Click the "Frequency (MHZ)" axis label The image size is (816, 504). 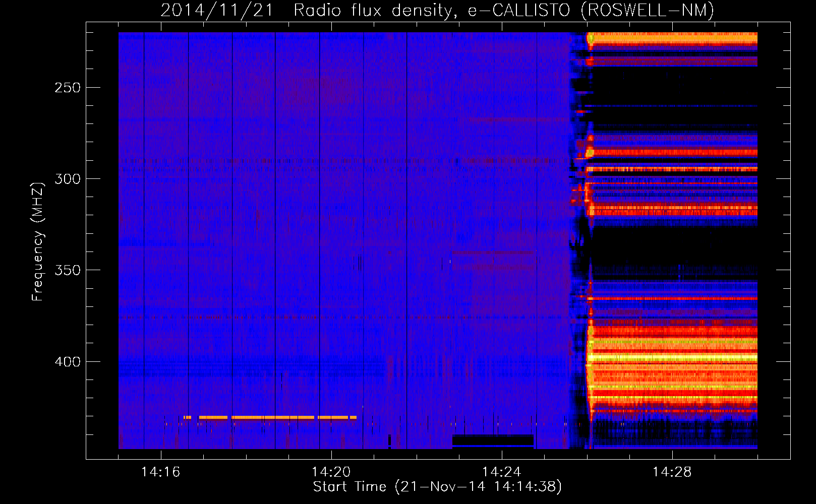(38, 242)
